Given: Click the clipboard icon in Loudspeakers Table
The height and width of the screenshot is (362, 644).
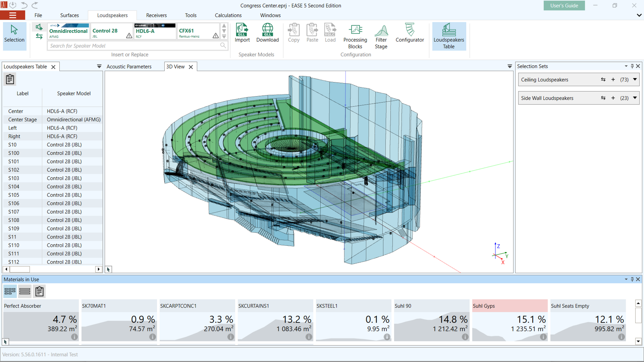Looking at the screenshot, I should [x=10, y=79].
